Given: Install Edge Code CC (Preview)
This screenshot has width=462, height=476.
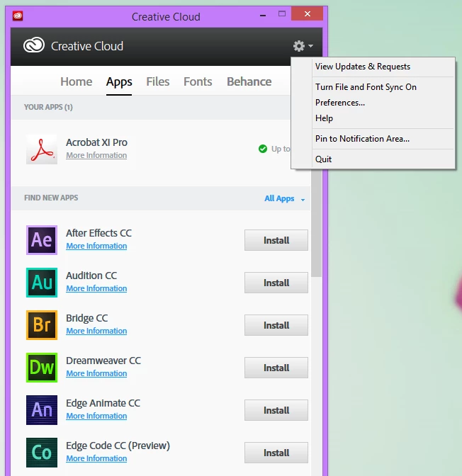Looking at the screenshot, I should pos(276,453).
